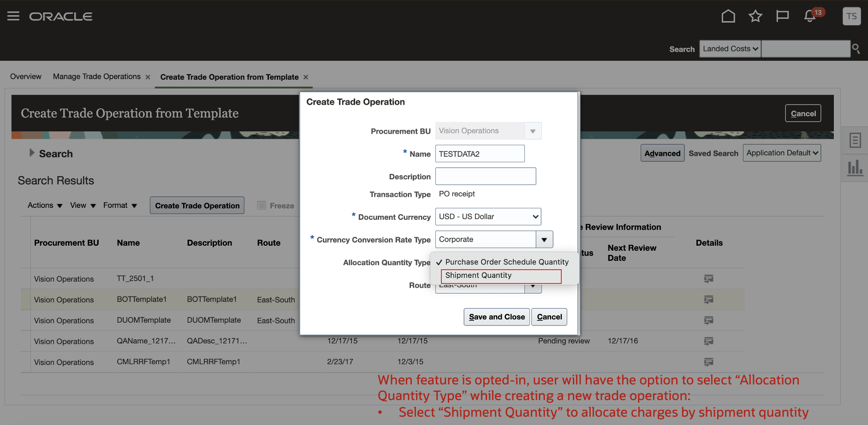Screen dimensions: 868x425
Task: Open the View menu
Action: click(x=83, y=205)
